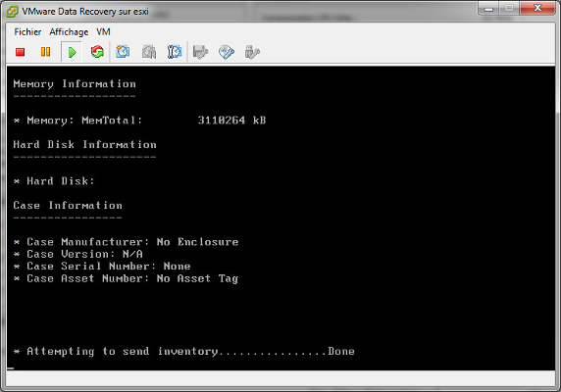The width and height of the screenshot is (561, 392).
Task: Maximize the VMware console window
Action: tap(509, 9)
